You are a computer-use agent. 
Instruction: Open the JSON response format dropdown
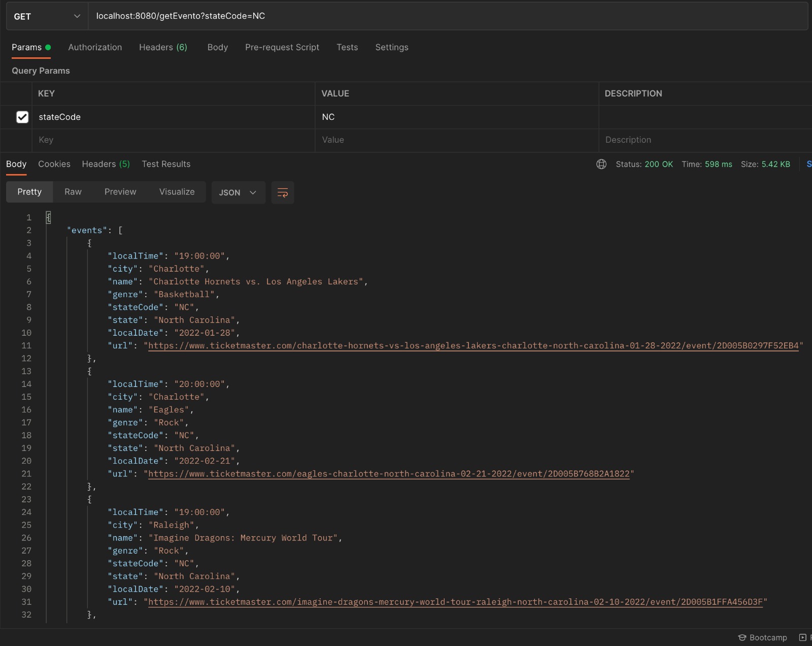tap(238, 192)
